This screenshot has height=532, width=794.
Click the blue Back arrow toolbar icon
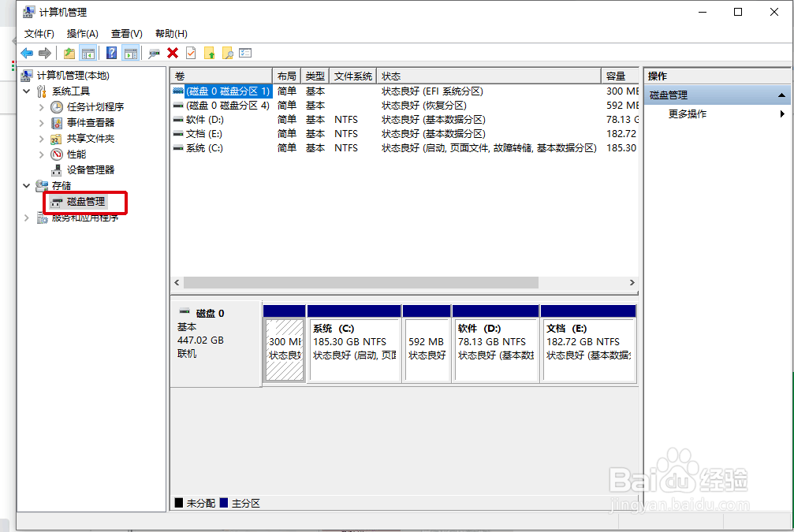pyautogui.click(x=27, y=53)
